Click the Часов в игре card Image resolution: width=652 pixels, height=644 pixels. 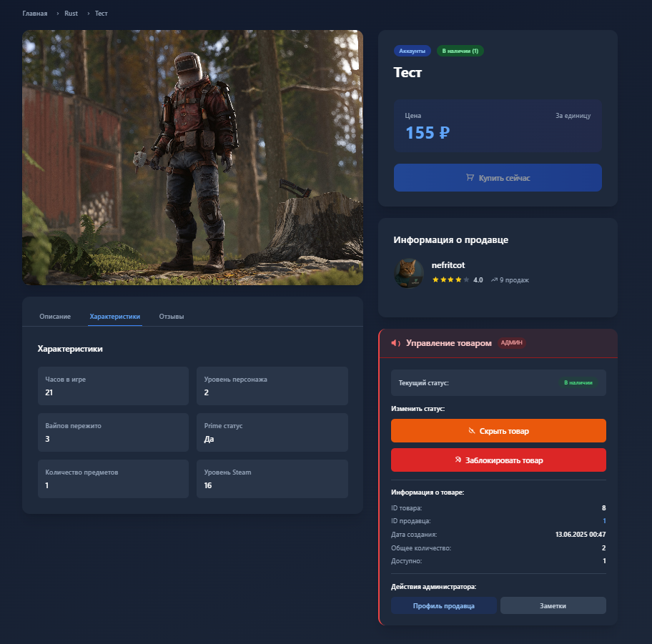113,386
